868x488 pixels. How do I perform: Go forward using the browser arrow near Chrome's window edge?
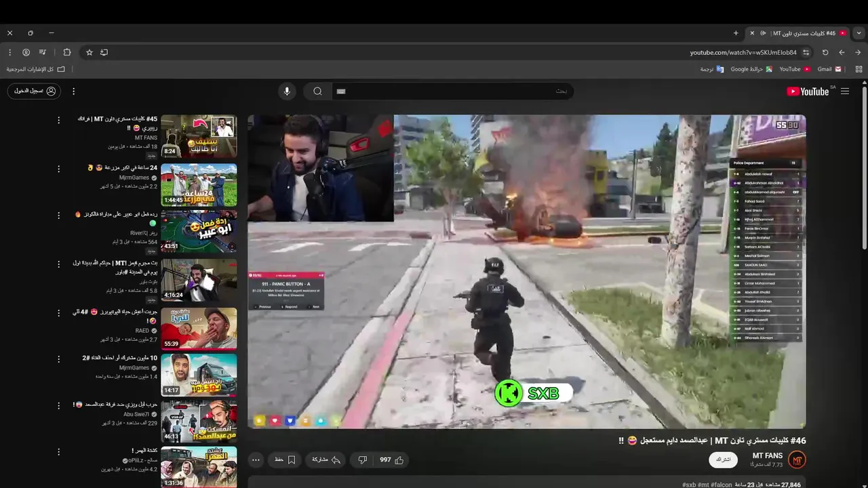pyautogui.click(x=858, y=52)
